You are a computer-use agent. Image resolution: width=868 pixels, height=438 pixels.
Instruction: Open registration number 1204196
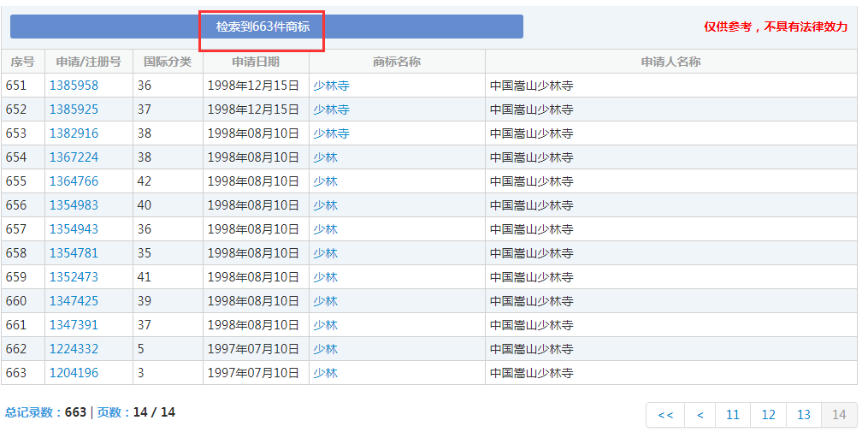click(x=74, y=373)
